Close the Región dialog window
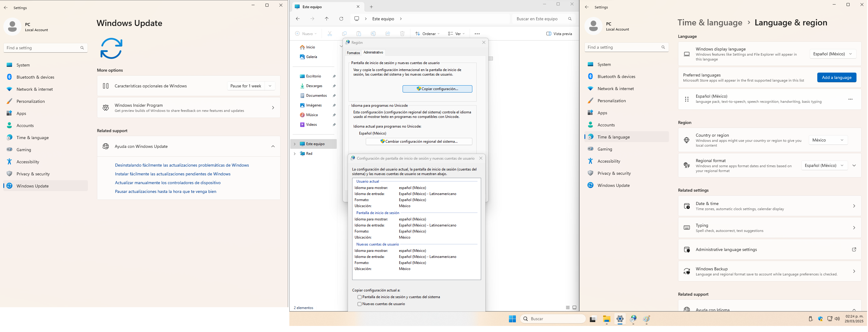 click(x=484, y=43)
